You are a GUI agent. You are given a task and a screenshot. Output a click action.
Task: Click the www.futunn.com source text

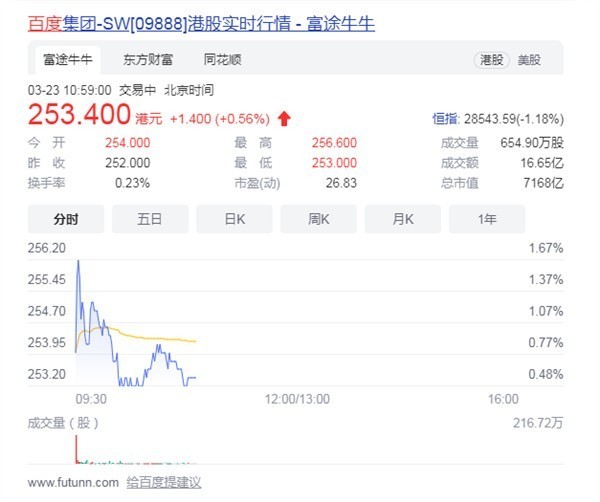(x=73, y=482)
